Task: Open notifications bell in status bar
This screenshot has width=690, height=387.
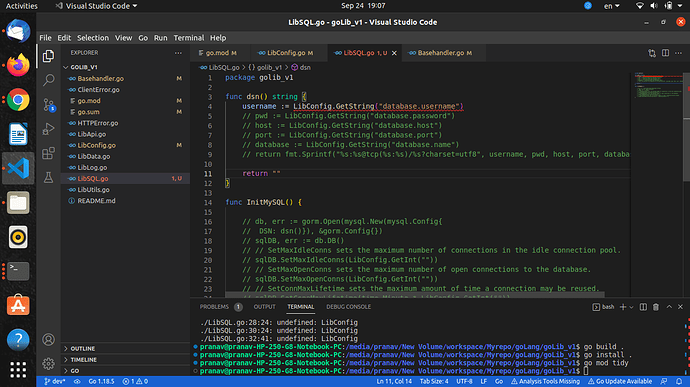Action: coord(679,381)
